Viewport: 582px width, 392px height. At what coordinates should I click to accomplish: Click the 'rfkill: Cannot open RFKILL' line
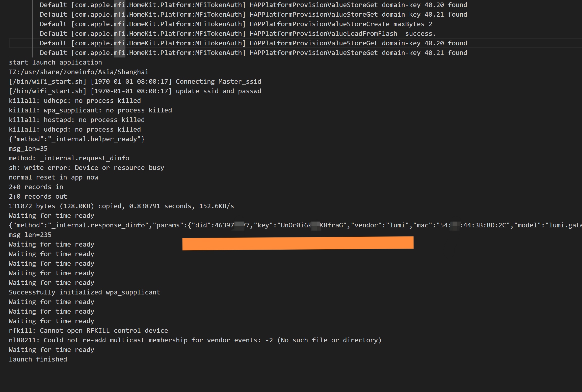pyautogui.click(x=88, y=330)
